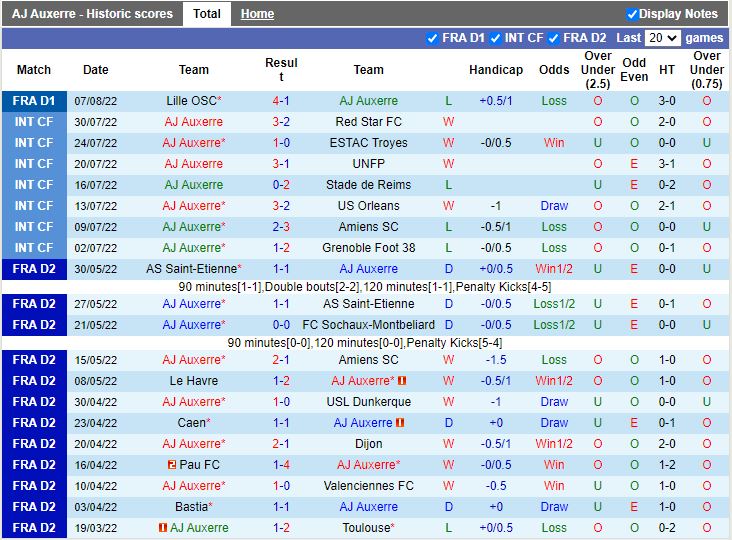732x540 pixels.
Task: Click red card icon before AJ Auxerre vs Toulouse
Action: pos(163,528)
